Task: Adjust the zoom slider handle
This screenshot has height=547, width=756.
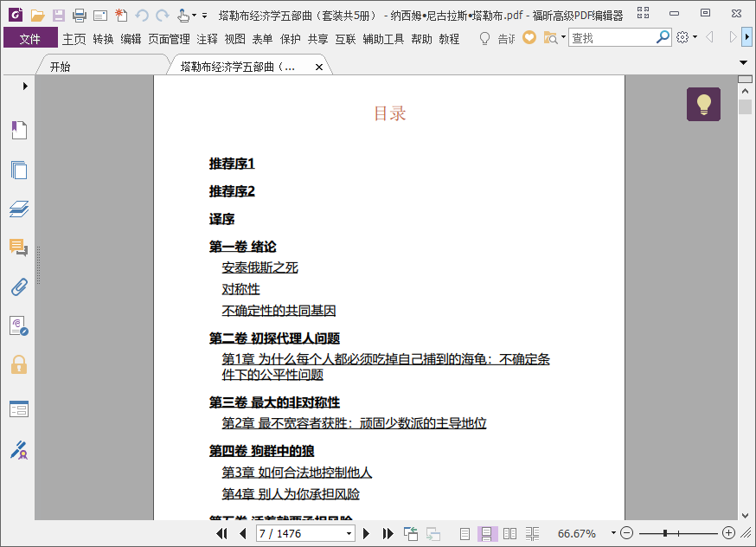Action: click(665, 533)
